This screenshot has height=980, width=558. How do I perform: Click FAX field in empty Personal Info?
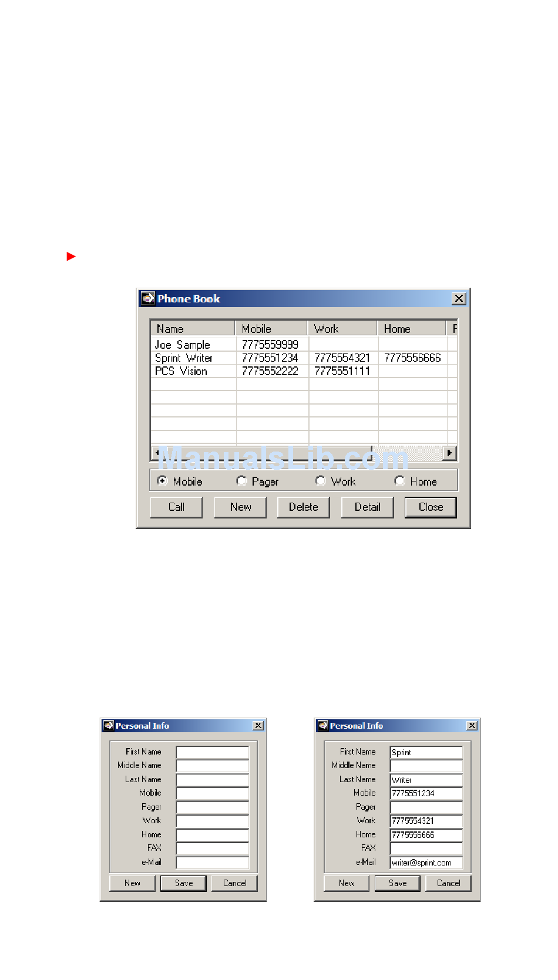(213, 848)
